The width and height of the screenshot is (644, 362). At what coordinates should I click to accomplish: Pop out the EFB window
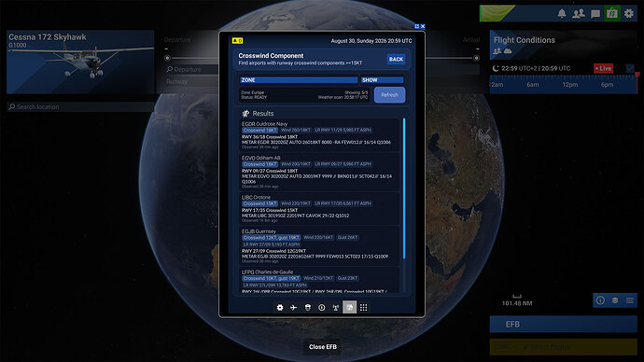[417, 26]
